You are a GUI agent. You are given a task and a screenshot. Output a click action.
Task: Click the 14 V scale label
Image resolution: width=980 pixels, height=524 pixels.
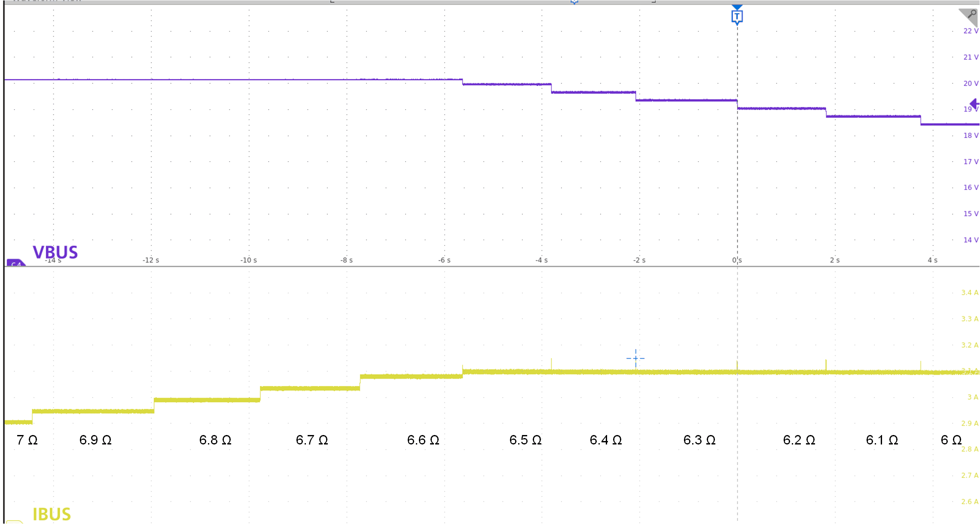(x=971, y=240)
